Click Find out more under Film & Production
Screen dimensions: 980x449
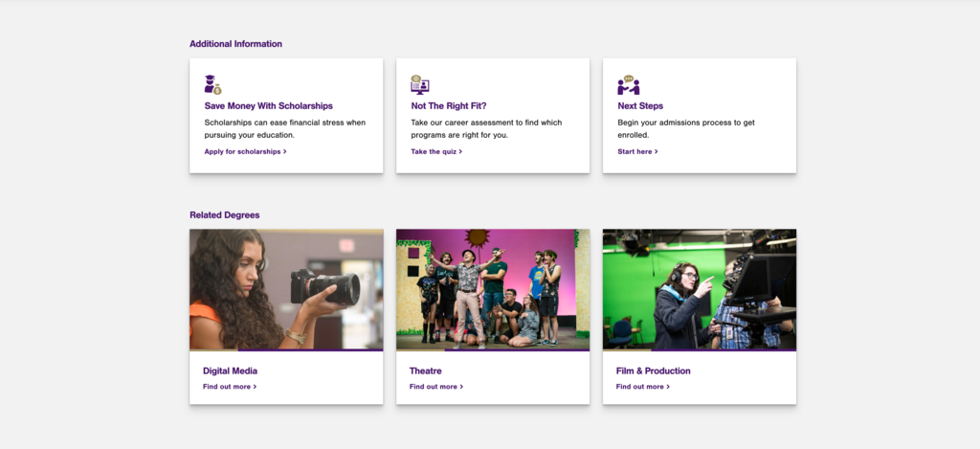[643, 387]
